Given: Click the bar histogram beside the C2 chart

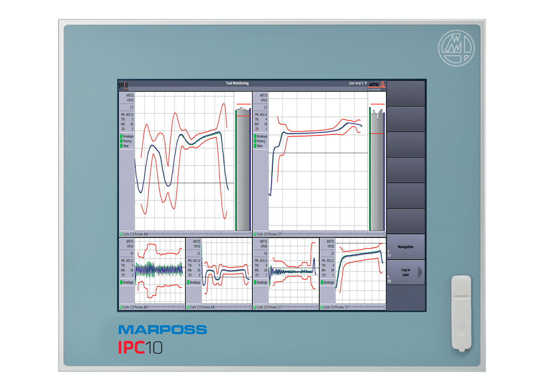Looking at the screenshot, I should 377,167.
